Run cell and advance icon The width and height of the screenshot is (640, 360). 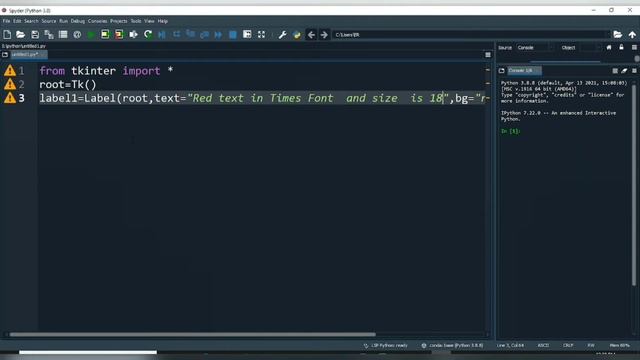[119, 35]
